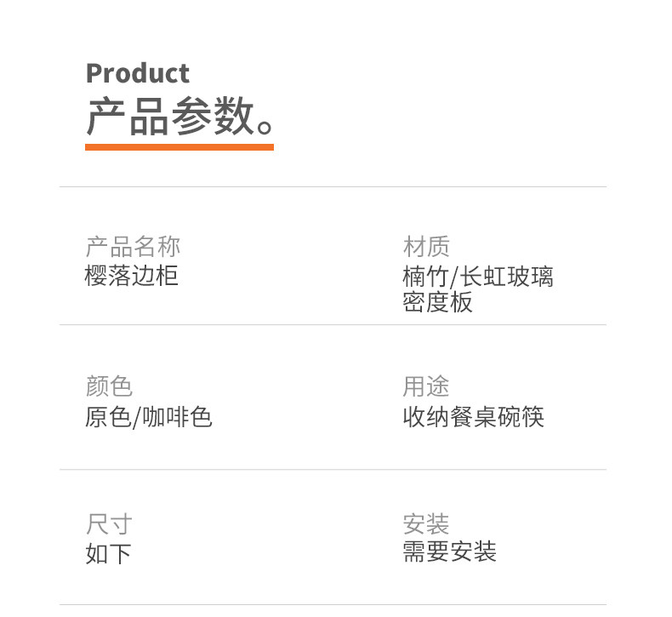Screen dimensions: 672x617
Task: Click the divider line above the 颜色 row
Action: pyautogui.click(x=333, y=324)
